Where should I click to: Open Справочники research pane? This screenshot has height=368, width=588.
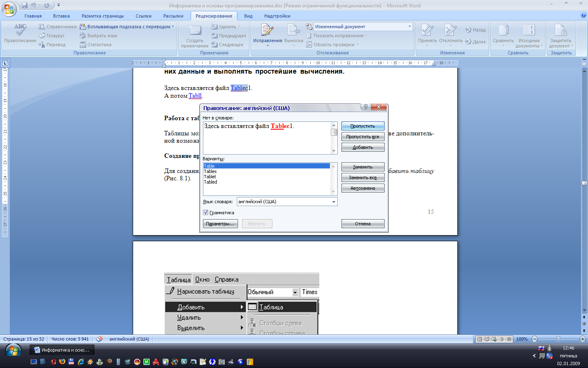point(58,27)
